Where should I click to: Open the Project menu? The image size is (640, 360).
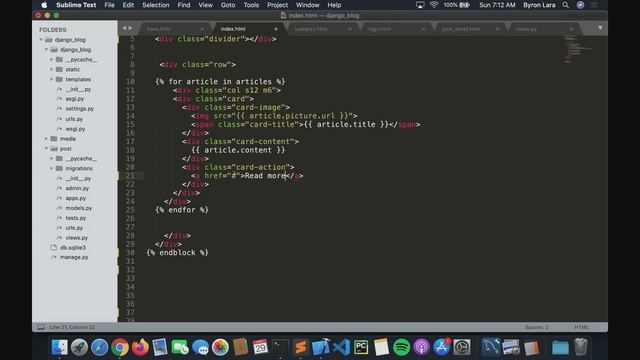tap(277, 5)
